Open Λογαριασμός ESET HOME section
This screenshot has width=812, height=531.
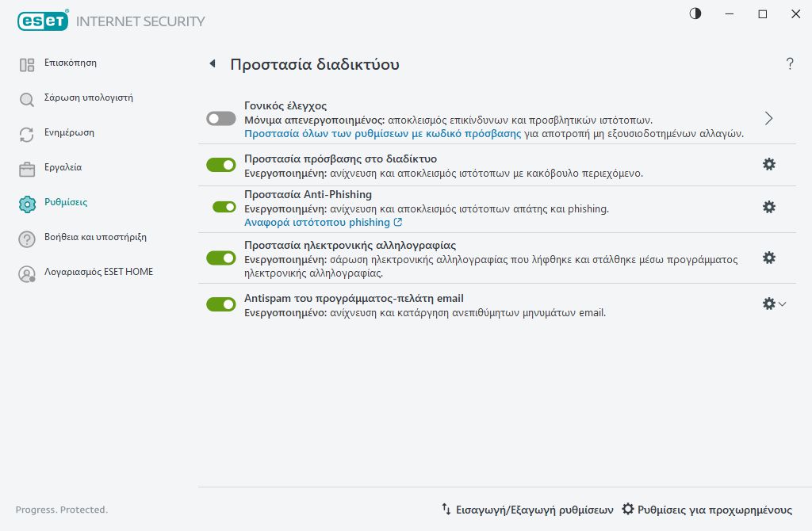pyautogui.click(x=98, y=272)
